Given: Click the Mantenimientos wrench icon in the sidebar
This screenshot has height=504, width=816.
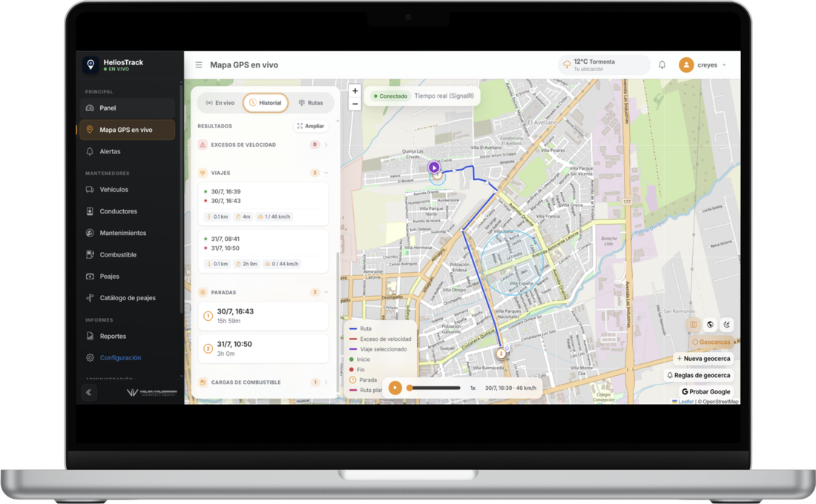Looking at the screenshot, I should (90, 233).
